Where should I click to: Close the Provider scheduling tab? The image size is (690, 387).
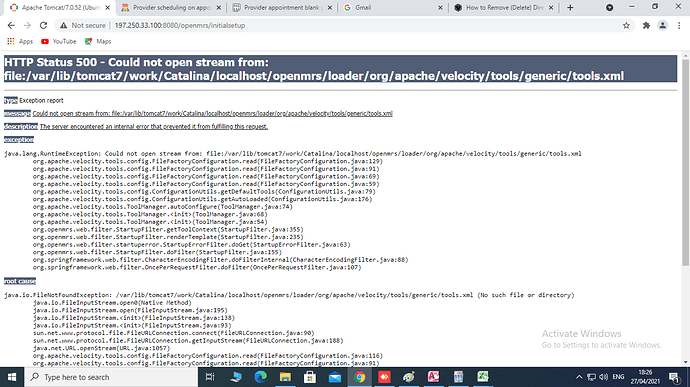(219, 7)
